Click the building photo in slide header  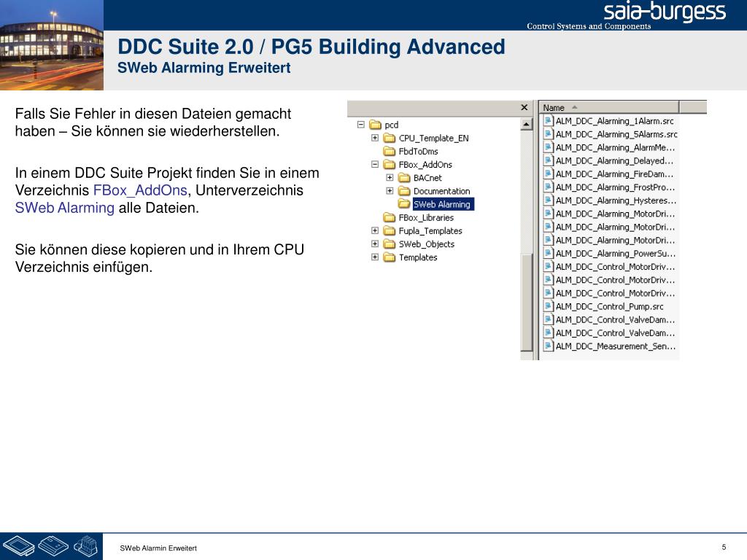pyautogui.click(x=52, y=44)
